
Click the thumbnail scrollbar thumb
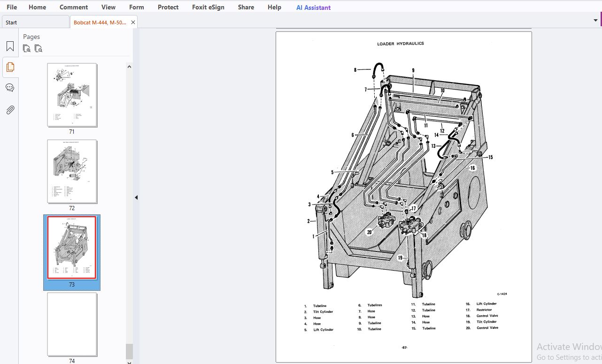pos(129,351)
